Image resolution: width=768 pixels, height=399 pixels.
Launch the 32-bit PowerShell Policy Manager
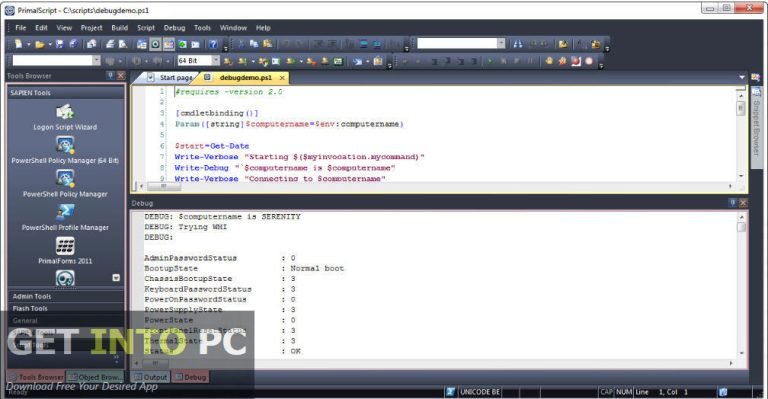tap(65, 184)
